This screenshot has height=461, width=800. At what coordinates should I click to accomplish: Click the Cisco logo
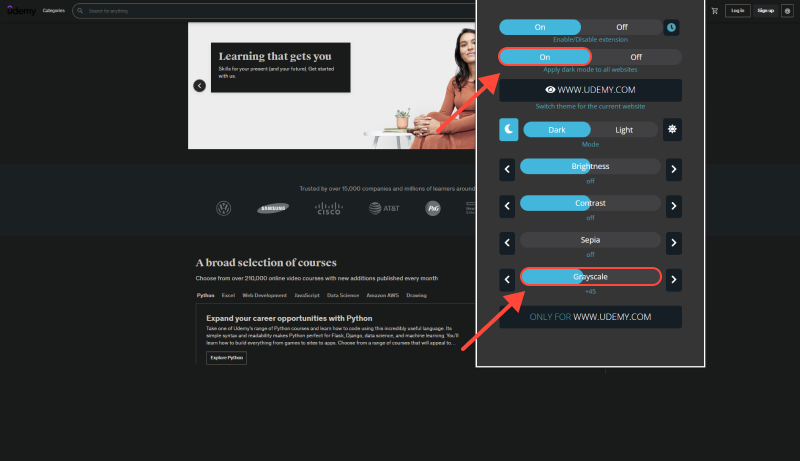pyautogui.click(x=329, y=209)
